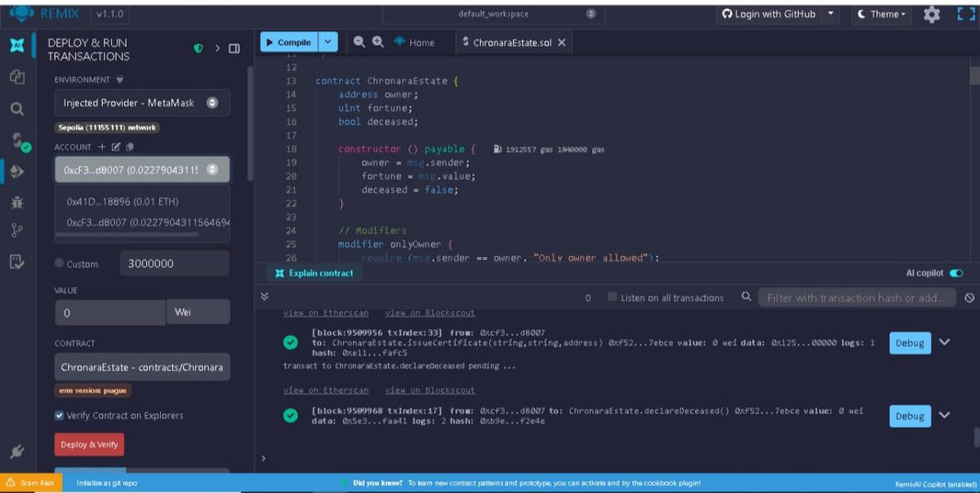Check Listen on all transactions

click(x=612, y=298)
